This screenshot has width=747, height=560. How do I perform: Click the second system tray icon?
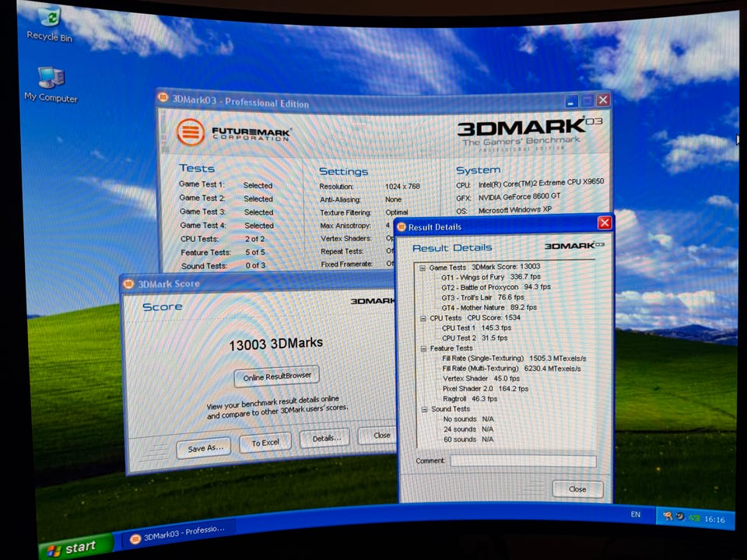tap(680, 516)
